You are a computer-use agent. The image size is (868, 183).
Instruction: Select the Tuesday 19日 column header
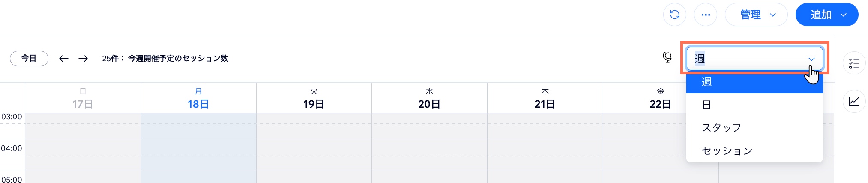(314, 98)
